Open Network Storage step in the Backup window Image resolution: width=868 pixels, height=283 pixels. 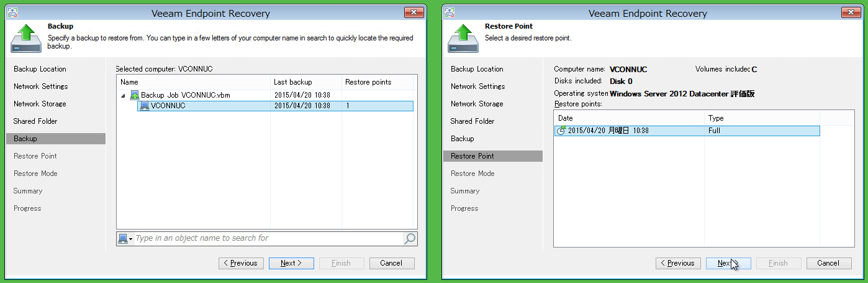[40, 104]
